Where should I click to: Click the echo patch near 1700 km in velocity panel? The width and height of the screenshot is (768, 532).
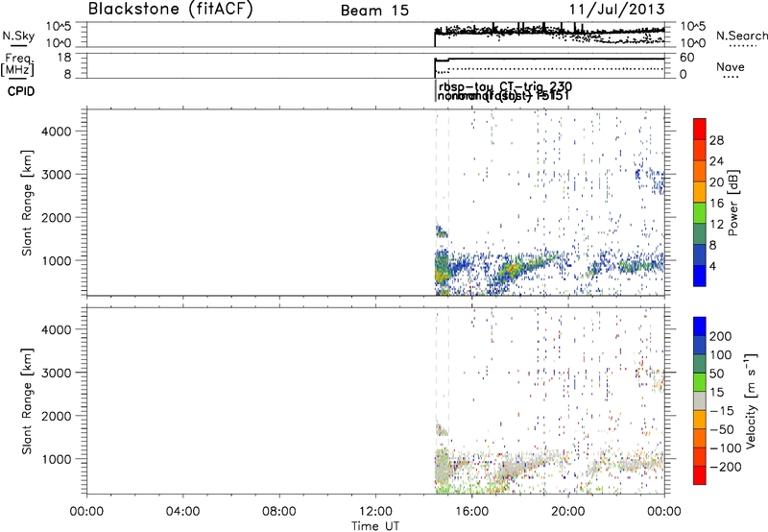pos(442,429)
